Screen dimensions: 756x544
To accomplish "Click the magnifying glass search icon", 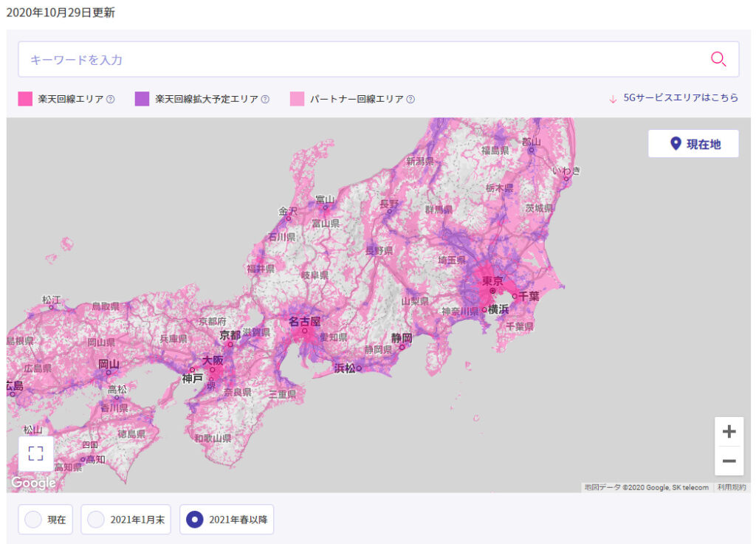I will [718, 59].
